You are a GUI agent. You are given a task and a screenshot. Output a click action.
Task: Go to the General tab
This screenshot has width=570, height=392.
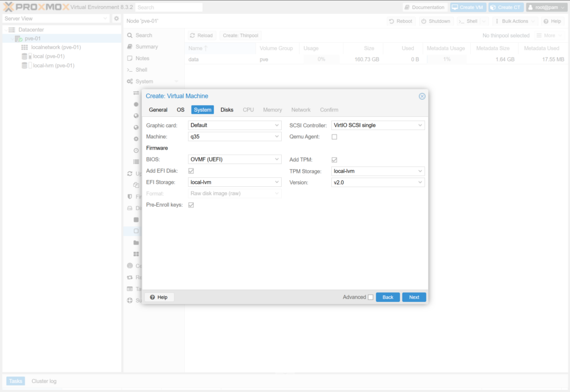pyautogui.click(x=158, y=110)
